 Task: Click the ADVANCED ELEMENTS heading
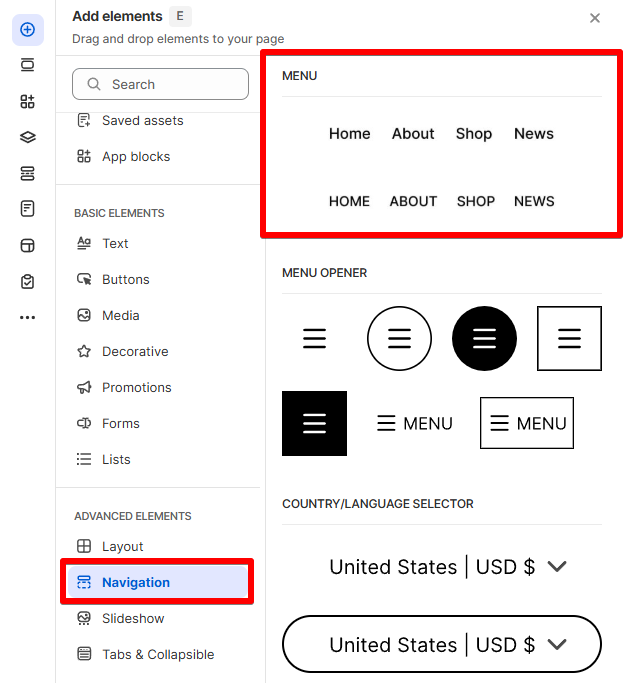tap(133, 516)
